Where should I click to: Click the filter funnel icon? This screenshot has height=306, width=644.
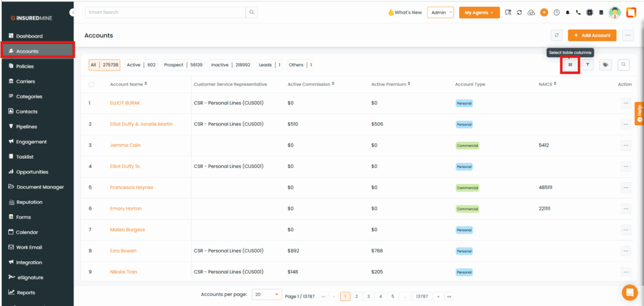[587, 64]
